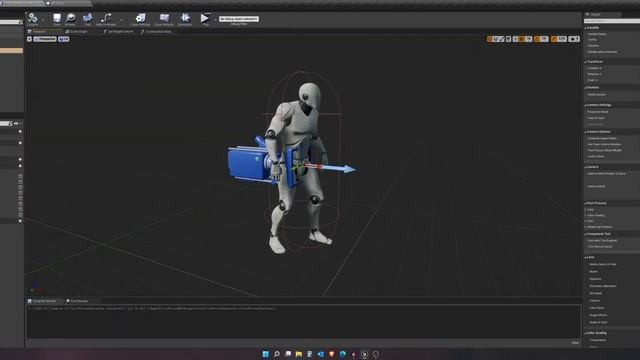Open the Debug Filter dropdown
The width and height of the screenshot is (640, 360).
pyautogui.click(x=239, y=19)
